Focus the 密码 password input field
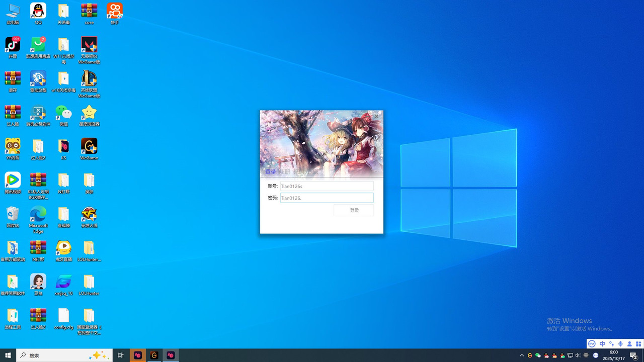The height and width of the screenshot is (362, 644). pyautogui.click(x=327, y=198)
